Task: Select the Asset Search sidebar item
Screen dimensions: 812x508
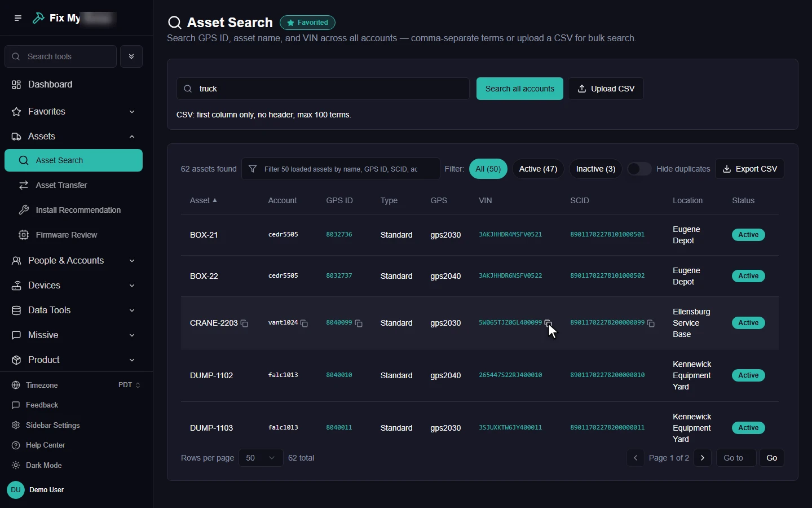Action: 73,160
